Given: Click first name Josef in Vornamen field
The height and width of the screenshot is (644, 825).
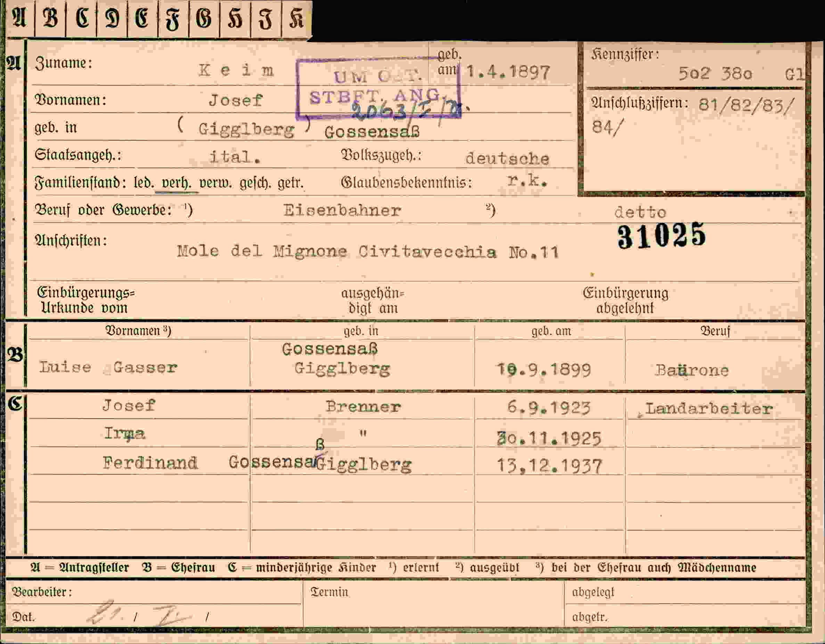Looking at the screenshot, I should coord(236,100).
